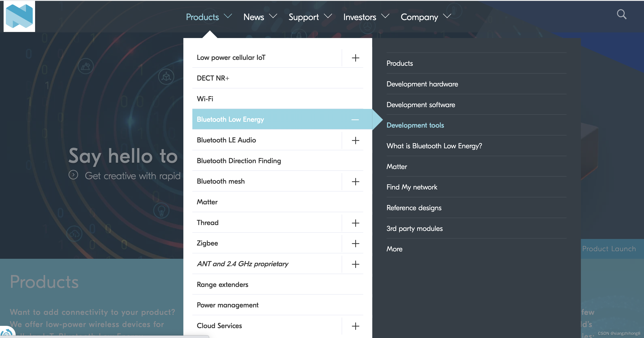Open the News dropdown menu
The height and width of the screenshot is (338, 644).
pos(260,17)
